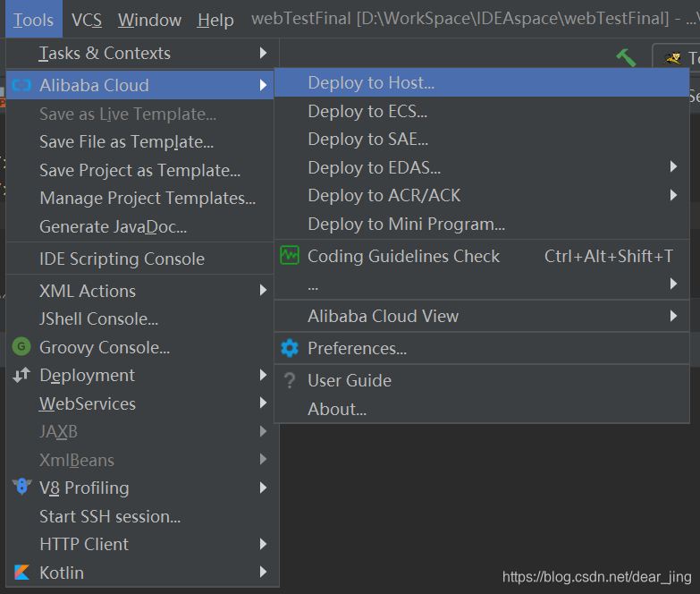Viewport: 700px width, 594px height.
Task: Open JShell Console...
Action: [140, 318]
